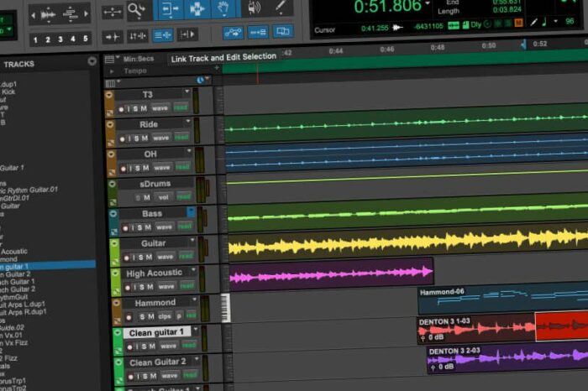Open the Tracks list options menu
Image resolution: width=588 pixels, height=391 pixels.
[92, 61]
